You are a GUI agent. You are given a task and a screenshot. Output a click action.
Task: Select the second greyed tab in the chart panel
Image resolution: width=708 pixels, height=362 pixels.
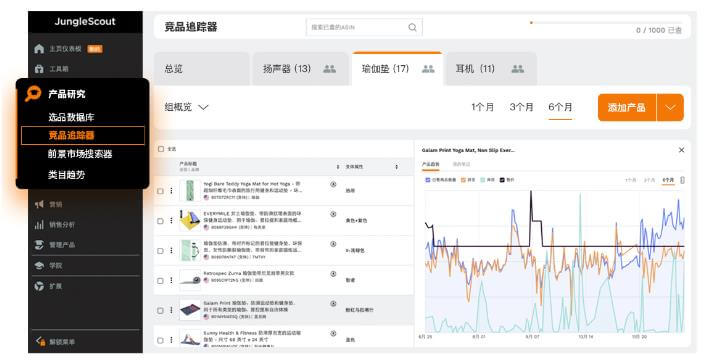click(461, 164)
